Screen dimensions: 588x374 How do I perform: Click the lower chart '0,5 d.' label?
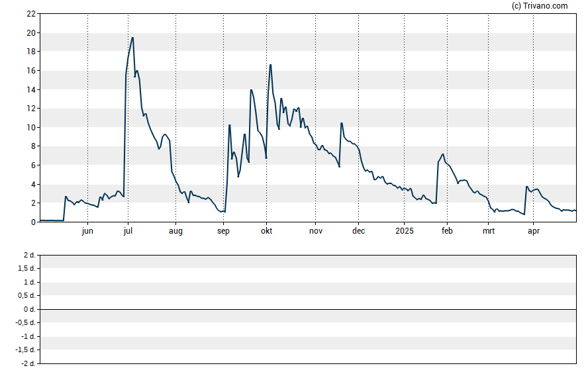coord(26,296)
